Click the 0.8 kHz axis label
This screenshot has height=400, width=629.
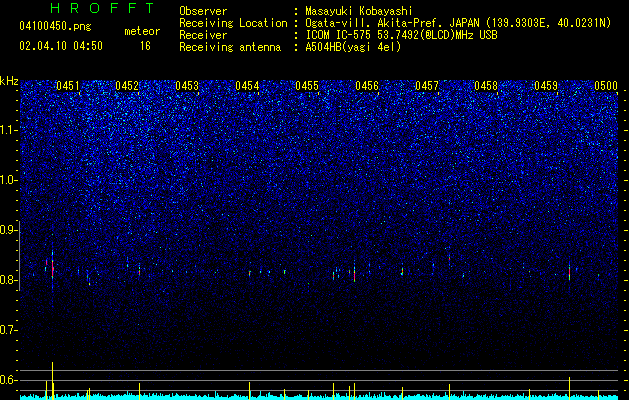pos(9,280)
